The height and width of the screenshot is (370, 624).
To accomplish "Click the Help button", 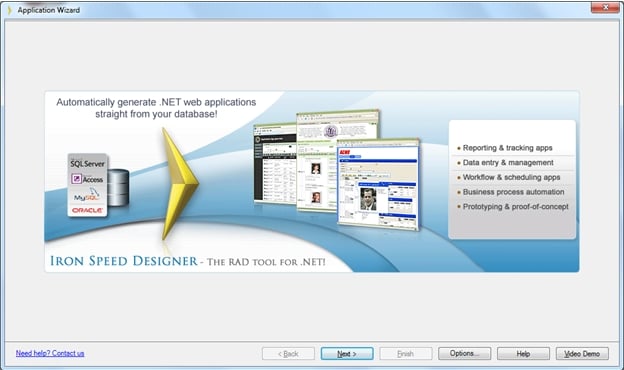I will tap(523, 353).
